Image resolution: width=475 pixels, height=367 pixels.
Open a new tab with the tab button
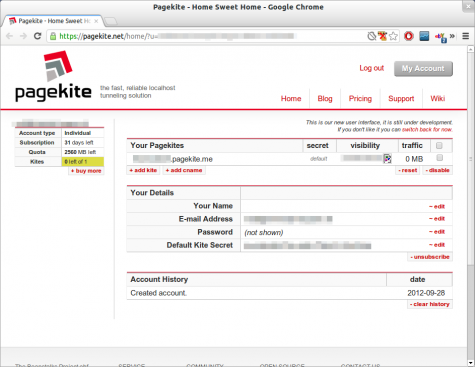[111, 21]
